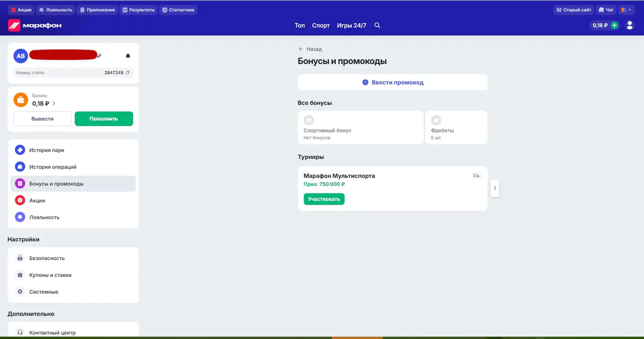The image size is (644, 339).
Task: Open notifications bell icon
Action: pyautogui.click(x=128, y=56)
